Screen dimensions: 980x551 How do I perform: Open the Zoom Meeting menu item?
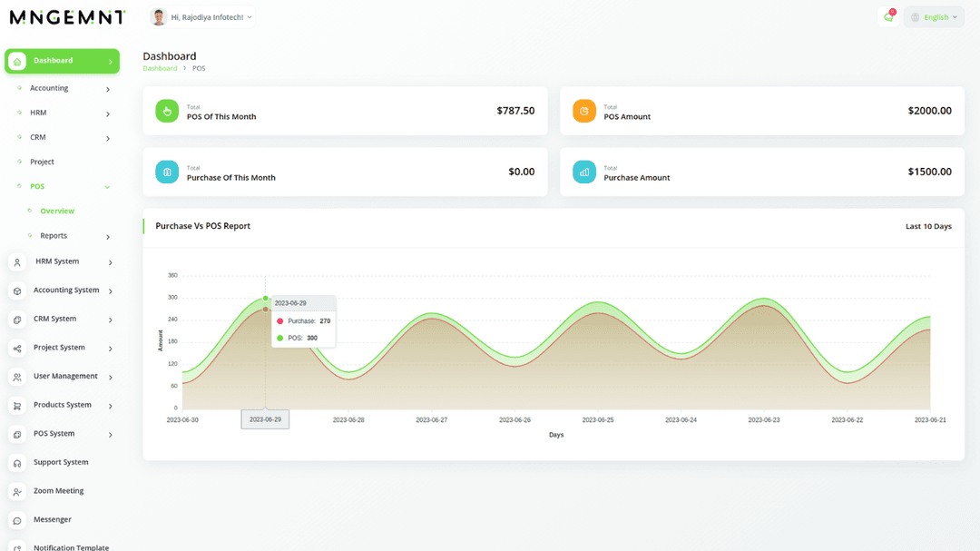pos(58,491)
